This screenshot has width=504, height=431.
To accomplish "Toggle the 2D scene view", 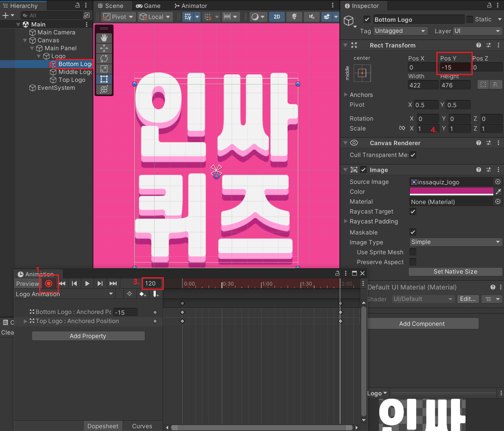I will [277, 17].
